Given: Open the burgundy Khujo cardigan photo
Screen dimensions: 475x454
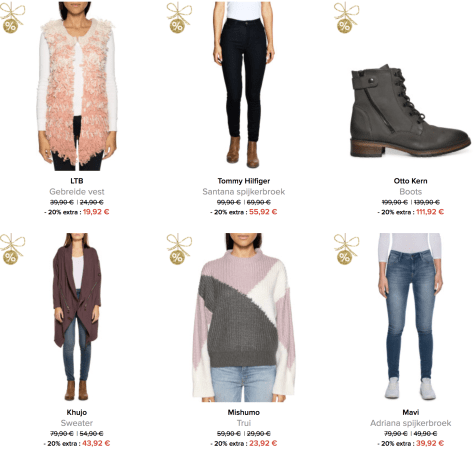Looking at the screenshot, I should pyautogui.click(x=77, y=317).
